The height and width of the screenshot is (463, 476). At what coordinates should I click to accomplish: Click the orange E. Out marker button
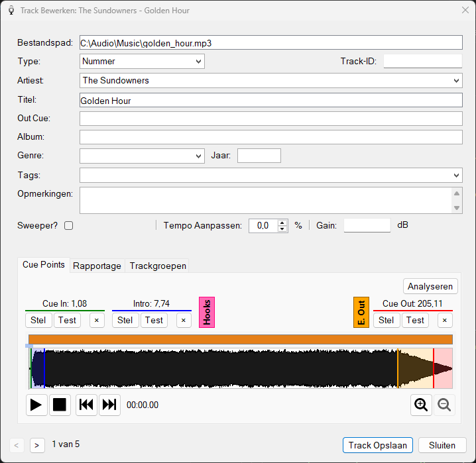pos(361,312)
